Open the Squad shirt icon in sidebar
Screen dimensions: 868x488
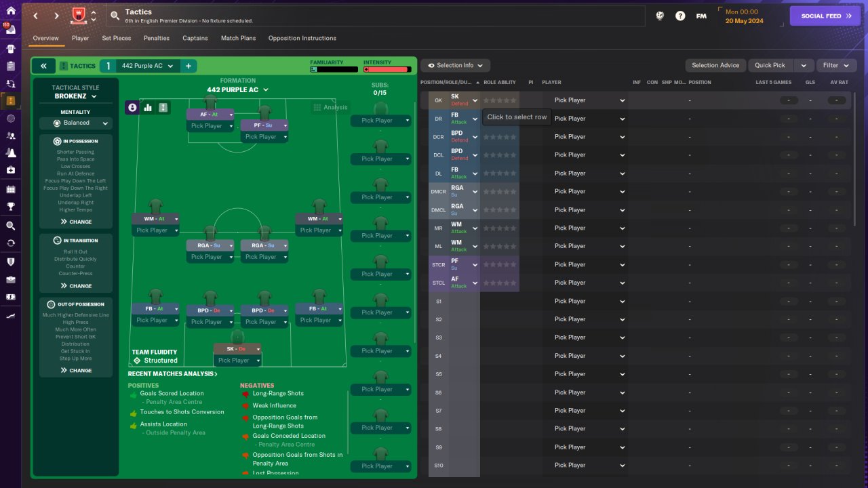click(x=10, y=49)
